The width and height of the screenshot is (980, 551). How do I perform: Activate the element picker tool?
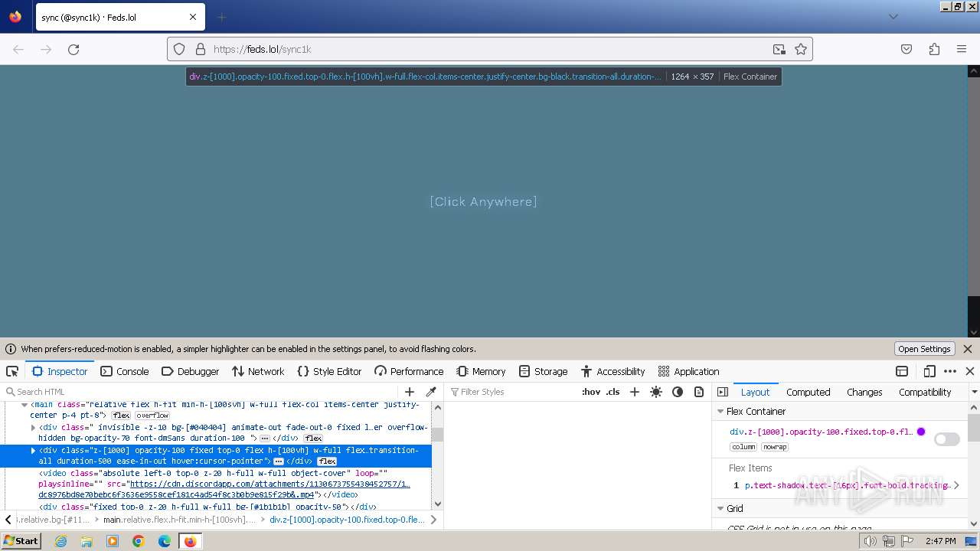point(12,371)
